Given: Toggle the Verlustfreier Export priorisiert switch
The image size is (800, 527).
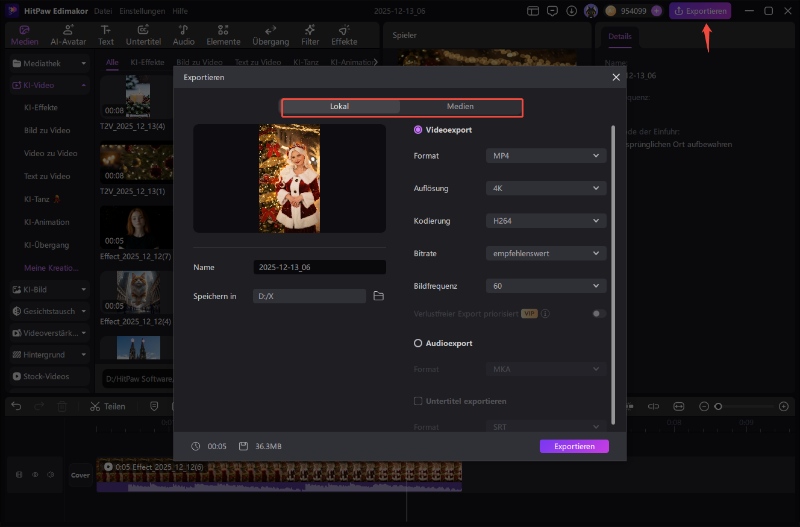Looking at the screenshot, I should click(599, 313).
